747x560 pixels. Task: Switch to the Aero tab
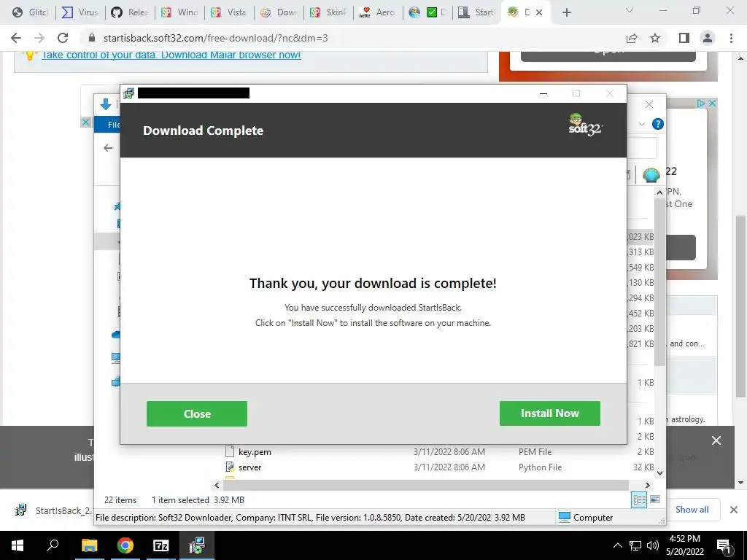(378, 12)
